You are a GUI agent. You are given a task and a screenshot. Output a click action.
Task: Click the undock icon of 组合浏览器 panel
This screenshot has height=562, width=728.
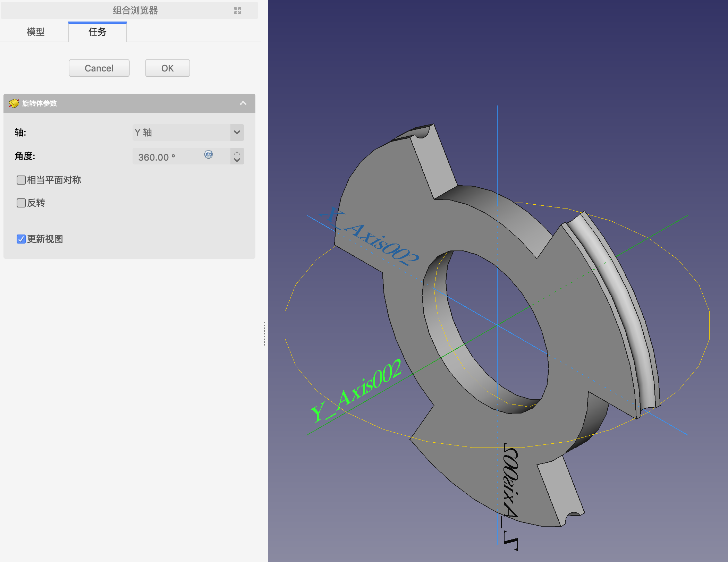click(237, 10)
